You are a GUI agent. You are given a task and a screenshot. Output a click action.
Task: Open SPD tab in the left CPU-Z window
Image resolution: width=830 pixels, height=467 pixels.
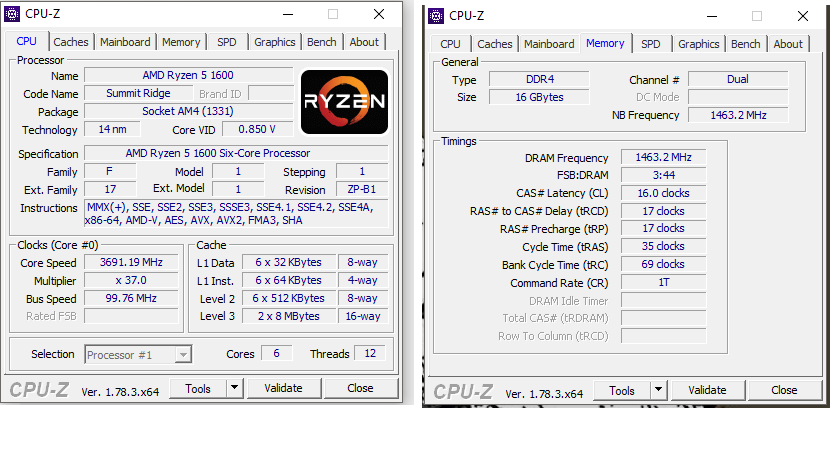227,42
